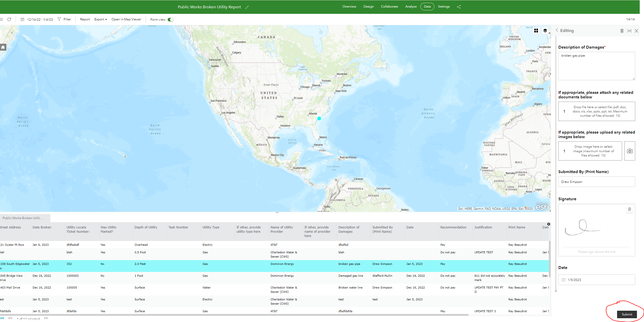Open the Export dropdown menu
Image resolution: width=644 pixels, height=322 pixels.
click(100, 19)
